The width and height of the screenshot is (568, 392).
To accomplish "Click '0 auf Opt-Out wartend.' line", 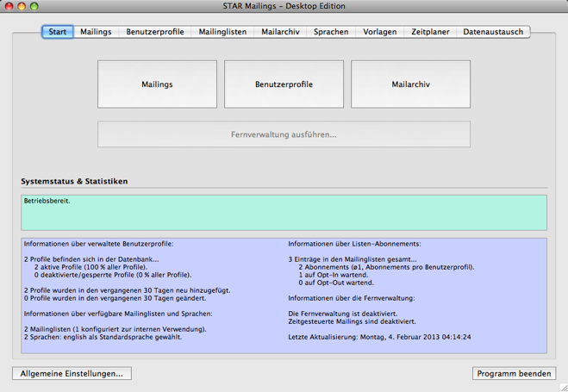I will (x=336, y=283).
